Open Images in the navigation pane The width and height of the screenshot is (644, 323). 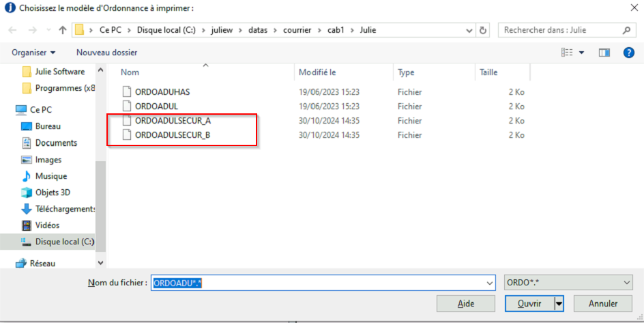coord(41,159)
